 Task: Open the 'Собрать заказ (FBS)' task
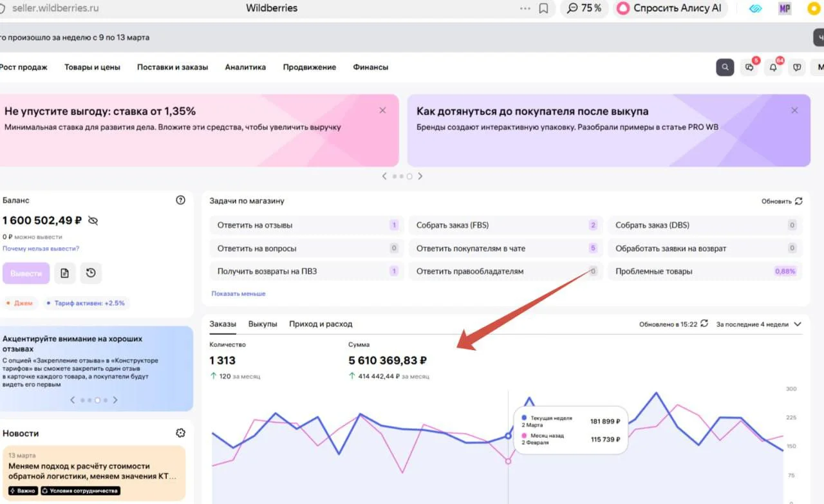(x=506, y=225)
